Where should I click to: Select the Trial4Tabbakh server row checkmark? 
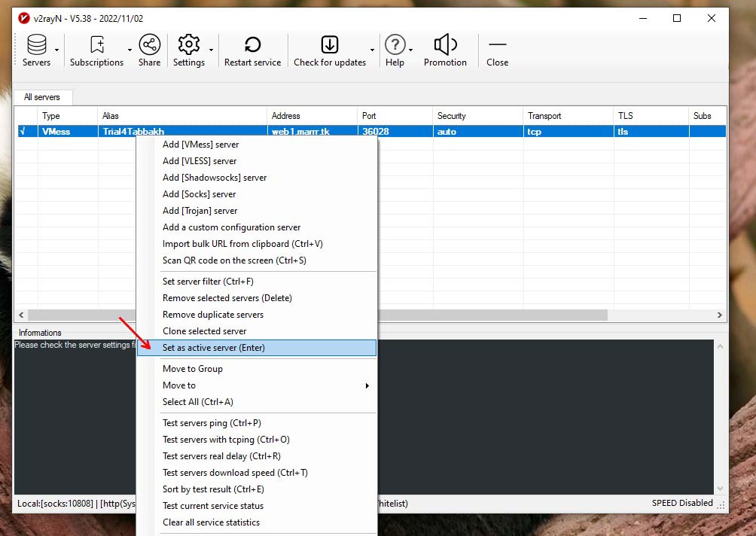pyautogui.click(x=23, y=132)
